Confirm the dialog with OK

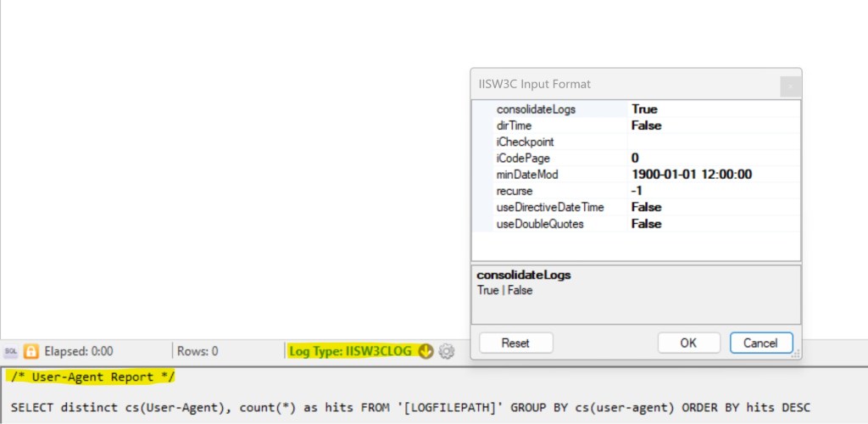click(x=688, y=343)
